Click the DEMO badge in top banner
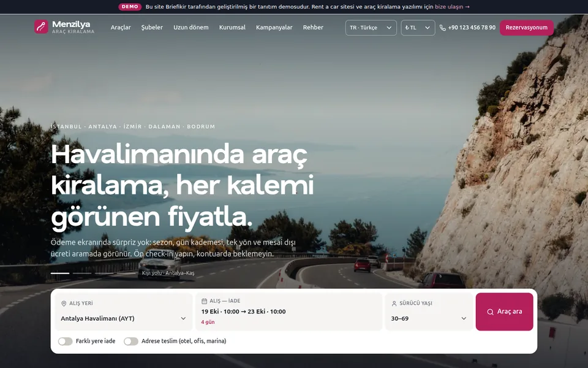This screenshot has width=588, height=368. [130, 7]
